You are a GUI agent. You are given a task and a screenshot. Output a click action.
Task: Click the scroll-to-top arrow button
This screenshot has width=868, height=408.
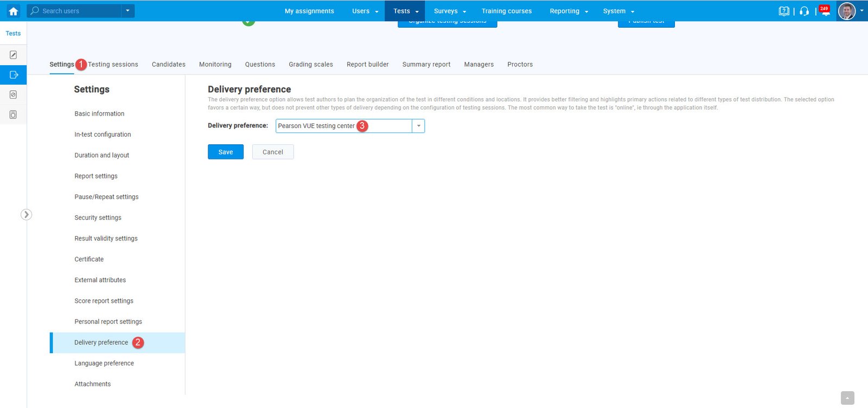847,398
